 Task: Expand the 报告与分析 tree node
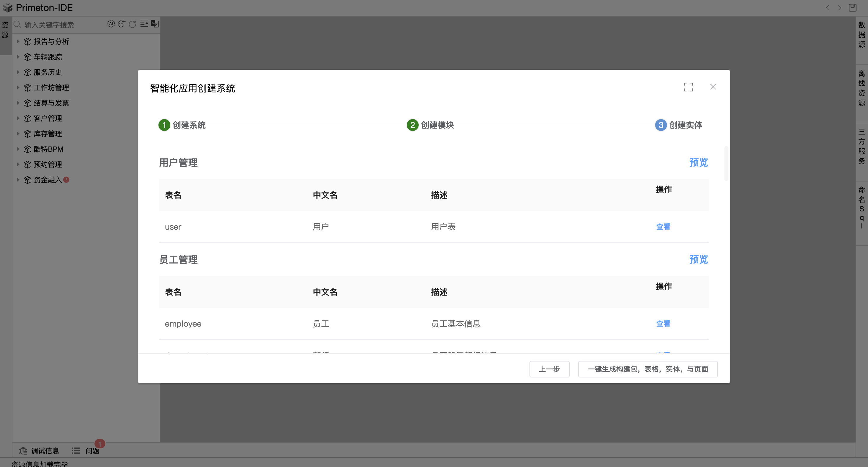(18, 41)
